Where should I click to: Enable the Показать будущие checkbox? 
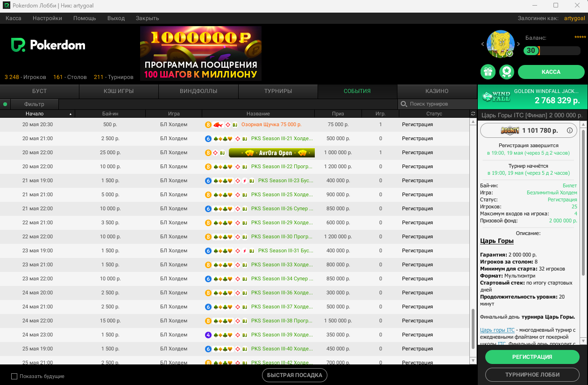[14, 376]
